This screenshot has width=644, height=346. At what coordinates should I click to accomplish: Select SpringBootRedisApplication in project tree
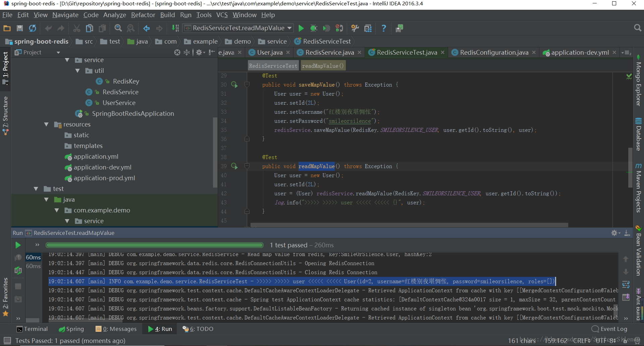point(133,113)
